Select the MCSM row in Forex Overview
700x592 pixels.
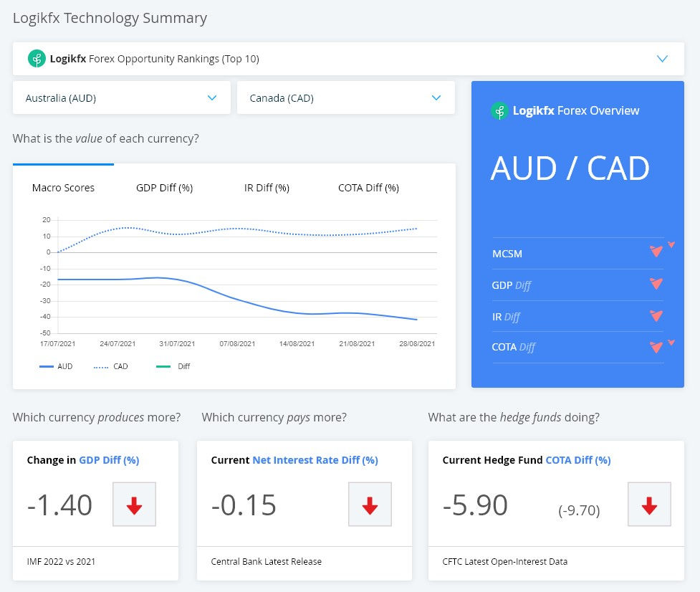tap(577, 254)
